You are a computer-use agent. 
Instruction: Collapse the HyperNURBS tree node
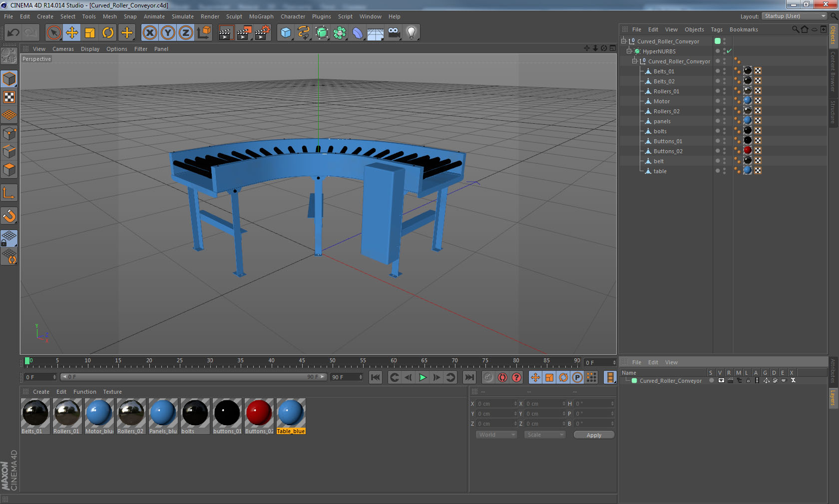629,51
